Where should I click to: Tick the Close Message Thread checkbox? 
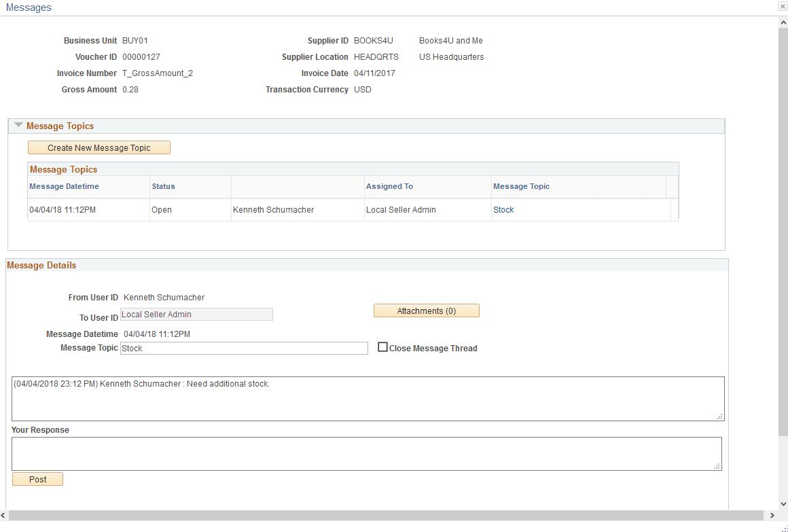point(383,347)
